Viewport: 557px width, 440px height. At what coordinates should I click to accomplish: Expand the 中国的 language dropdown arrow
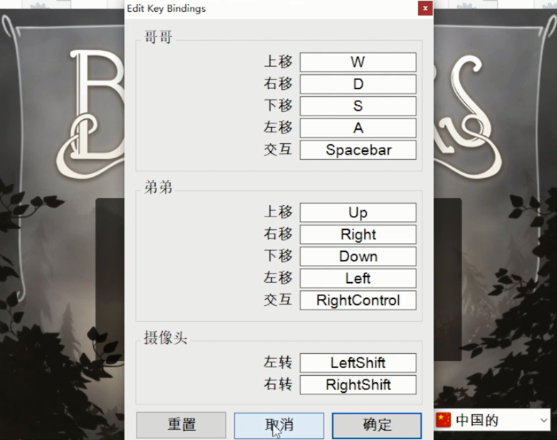(x=544, y=420)
